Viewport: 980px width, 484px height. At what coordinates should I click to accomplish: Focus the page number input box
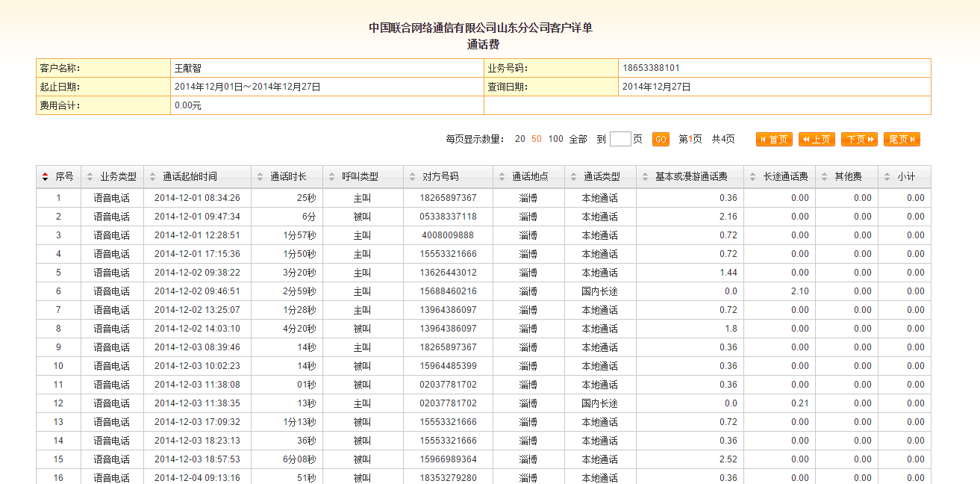(620, 139)
